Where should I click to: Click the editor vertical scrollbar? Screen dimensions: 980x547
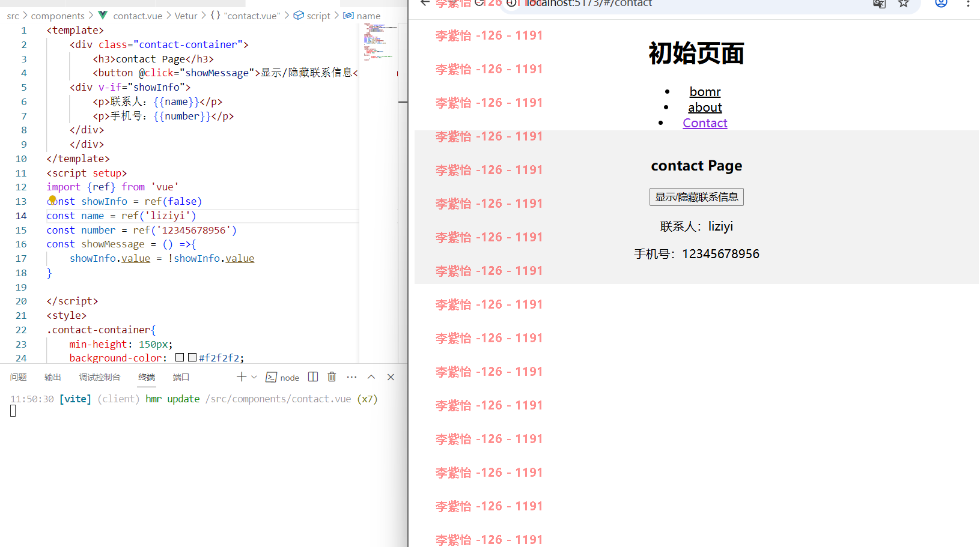tap(403, 192)
